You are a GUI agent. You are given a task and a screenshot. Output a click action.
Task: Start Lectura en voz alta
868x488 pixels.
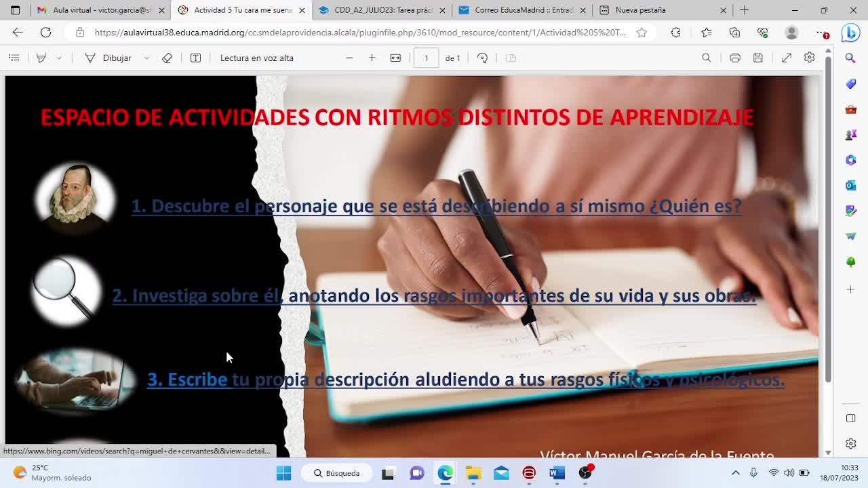[x=257, y=58]
